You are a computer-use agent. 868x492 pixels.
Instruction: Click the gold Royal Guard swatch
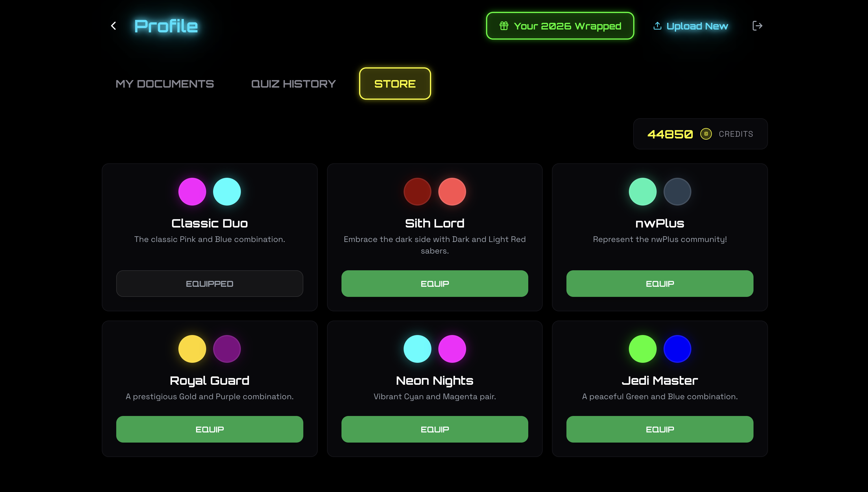coord(192,349)
